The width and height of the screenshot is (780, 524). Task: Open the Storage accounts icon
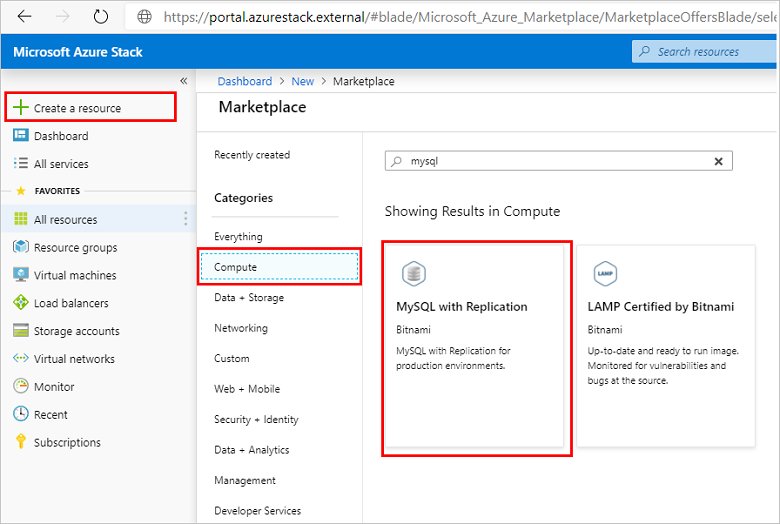tap(21, 331)
